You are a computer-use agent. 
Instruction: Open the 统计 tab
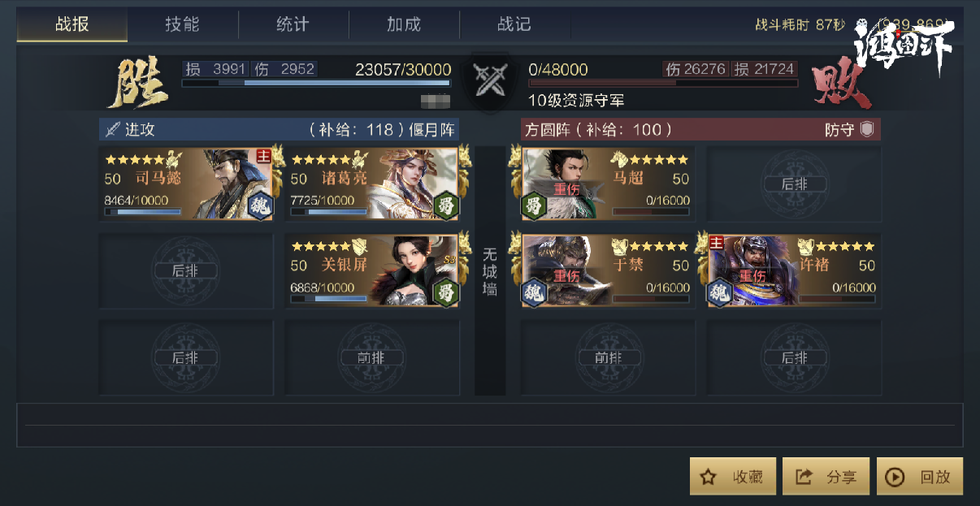(x=293, y=24)
